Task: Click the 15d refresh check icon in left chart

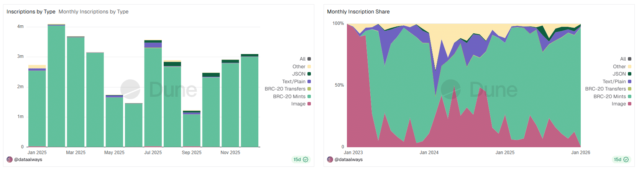Action: click(x=306, y=159)
